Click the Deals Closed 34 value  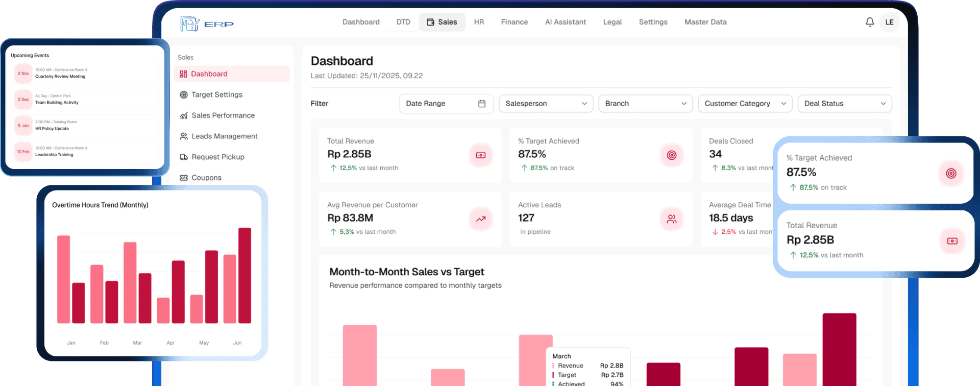pos(715,154)
